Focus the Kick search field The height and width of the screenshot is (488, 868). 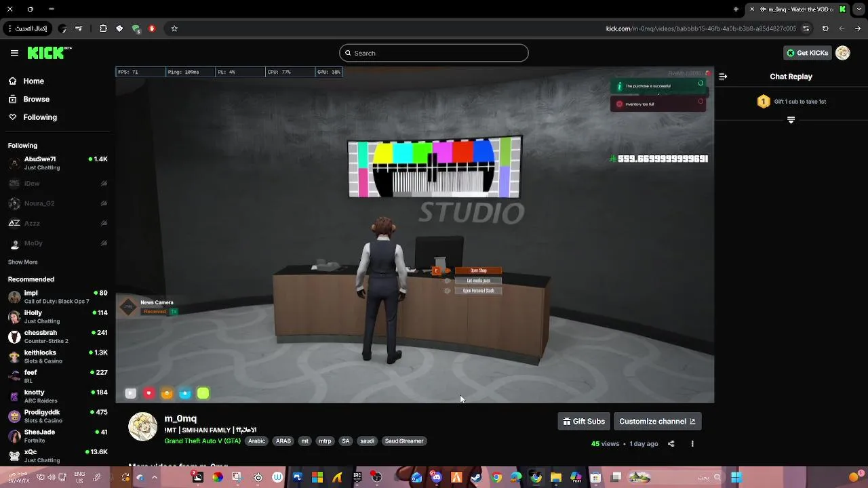click(434, 53)
